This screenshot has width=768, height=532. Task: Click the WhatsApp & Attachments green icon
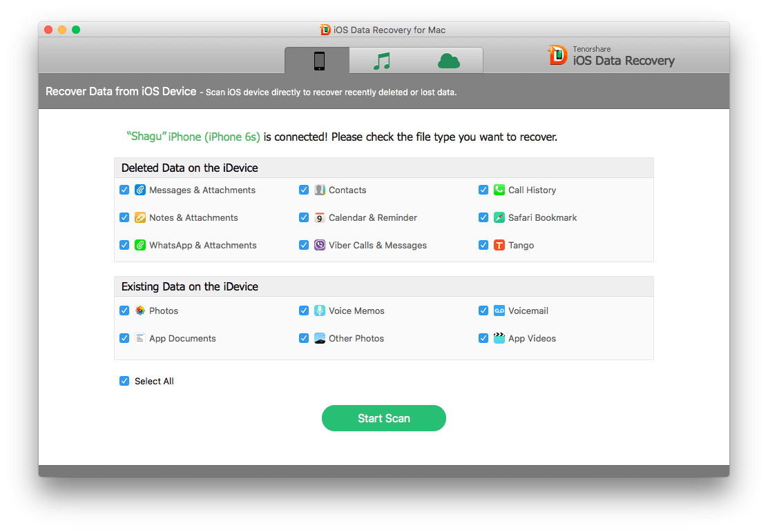click(x=140, y=245)
